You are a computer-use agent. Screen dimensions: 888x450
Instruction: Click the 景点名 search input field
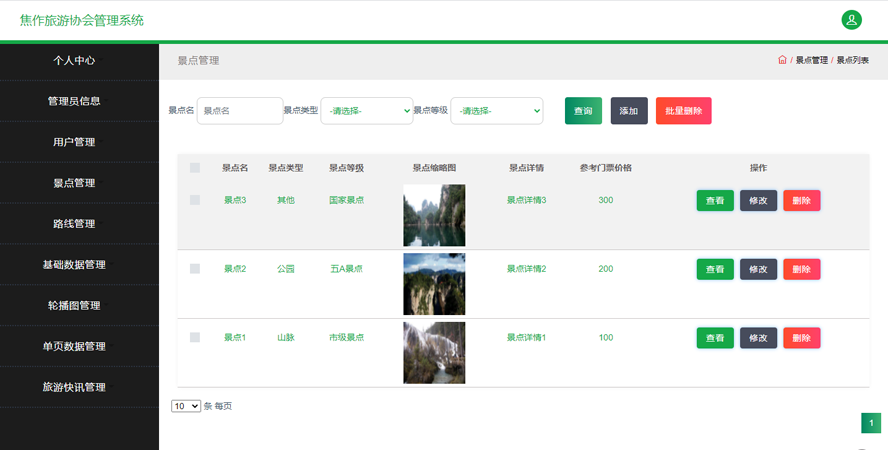click(x=240, y=110)
